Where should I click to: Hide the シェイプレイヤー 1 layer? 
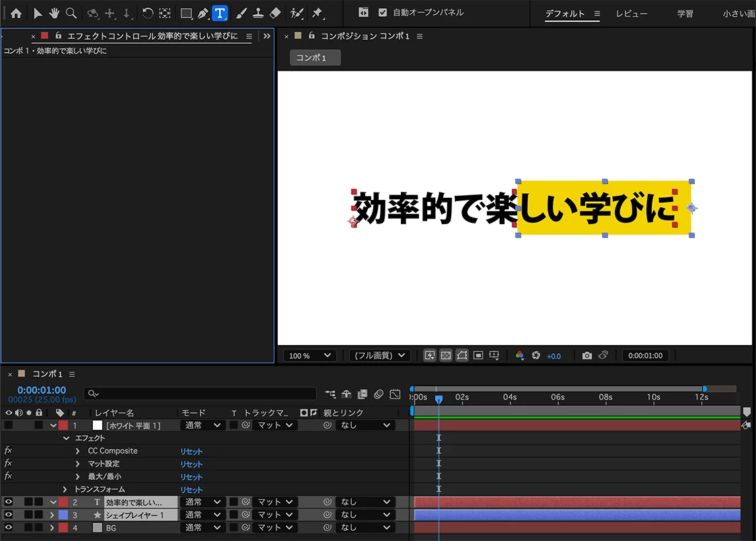coord(8,515)
